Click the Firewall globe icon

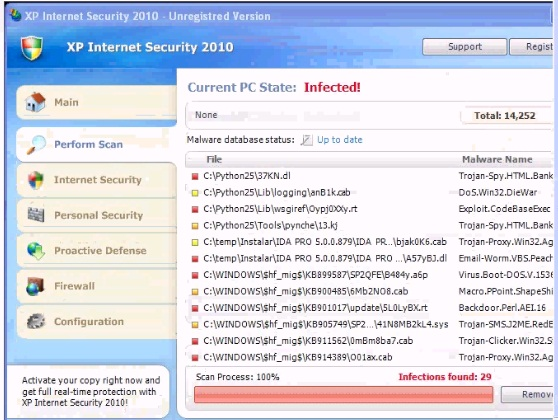(x=35, y=286)
